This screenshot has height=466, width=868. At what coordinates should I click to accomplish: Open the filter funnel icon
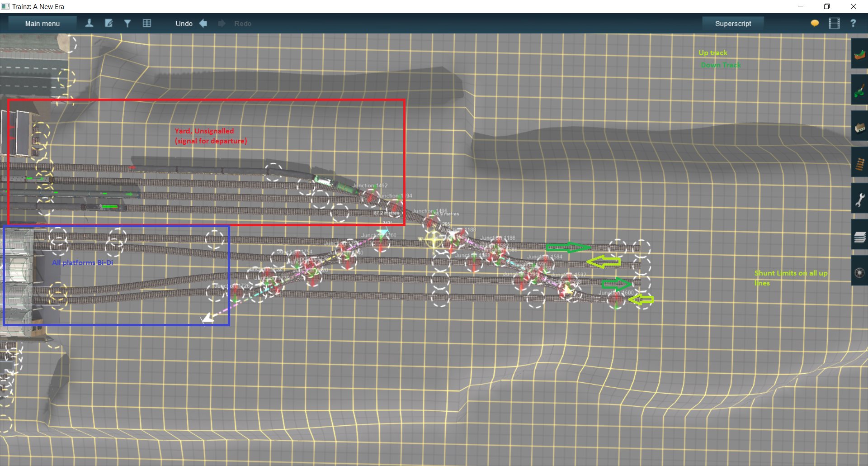point(127,24)
